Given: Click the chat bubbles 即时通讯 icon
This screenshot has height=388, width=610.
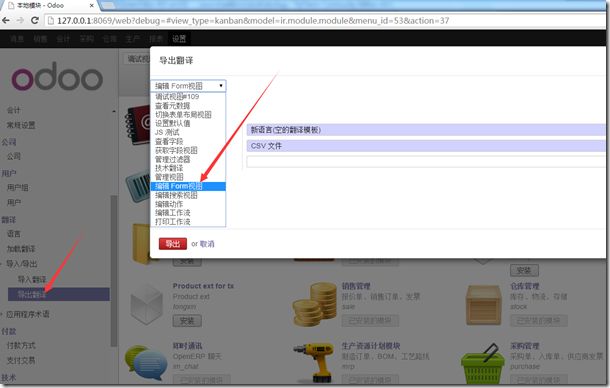Looking at the screenshot, I should [x=146, y=363].
